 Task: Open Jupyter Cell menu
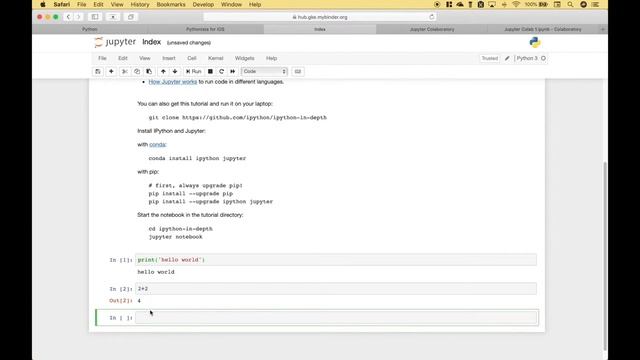pos(192,58)
